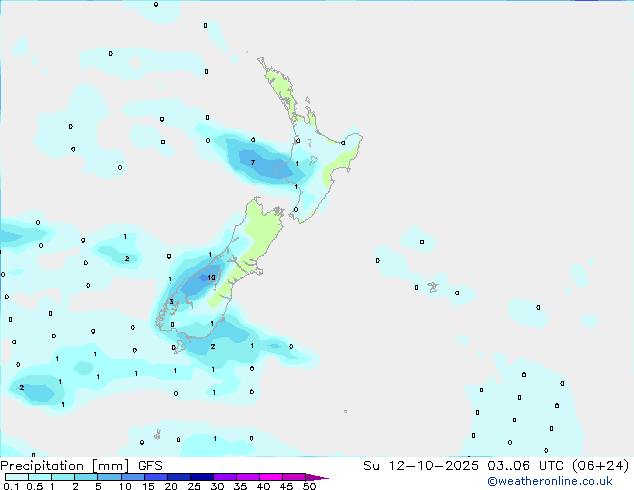Select purple swatch between 30 and 35

coord(225,477)
